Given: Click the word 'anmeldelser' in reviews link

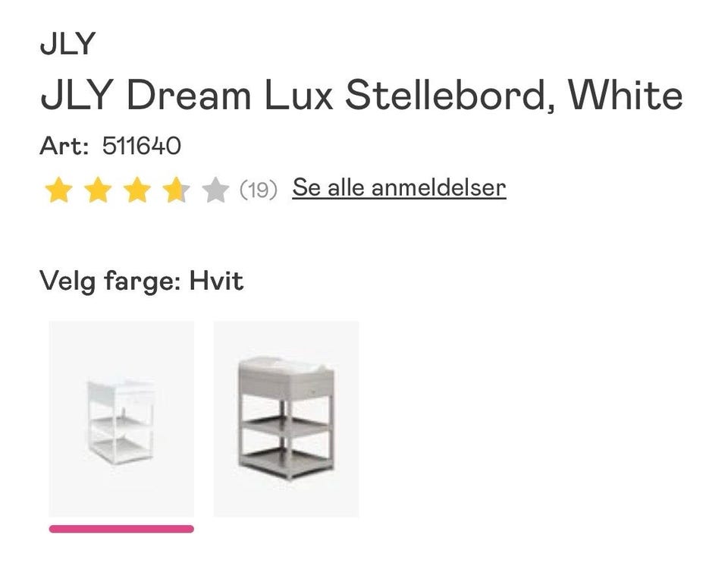Looking at the screenshot, I should (438, 187).
